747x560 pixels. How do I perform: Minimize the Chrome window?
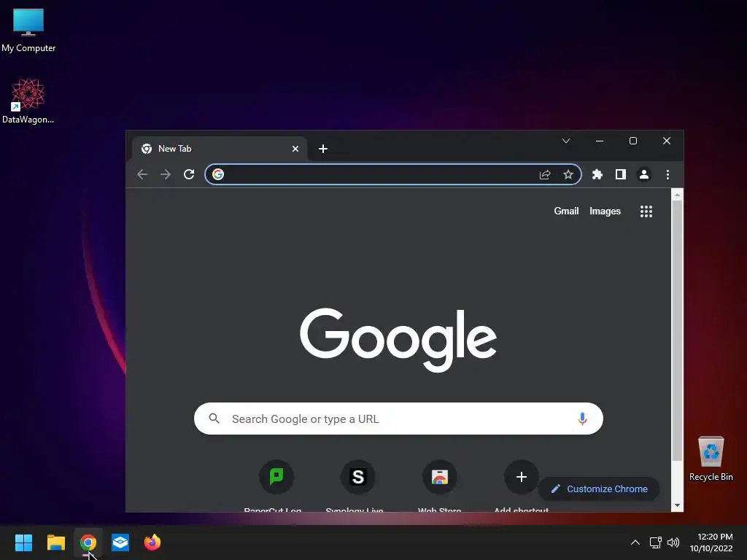pyautogui.click(x=600, y=141)
